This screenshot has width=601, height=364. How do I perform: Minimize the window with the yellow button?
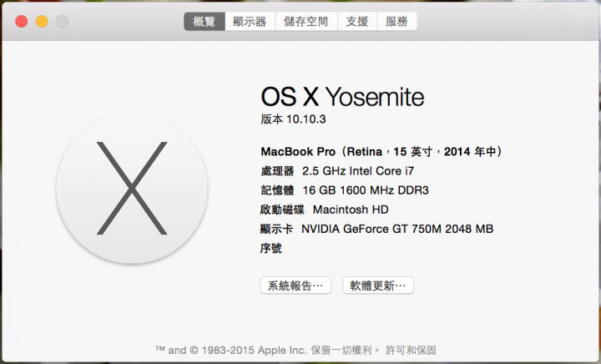pyautogui.click(x=42, y=22)
